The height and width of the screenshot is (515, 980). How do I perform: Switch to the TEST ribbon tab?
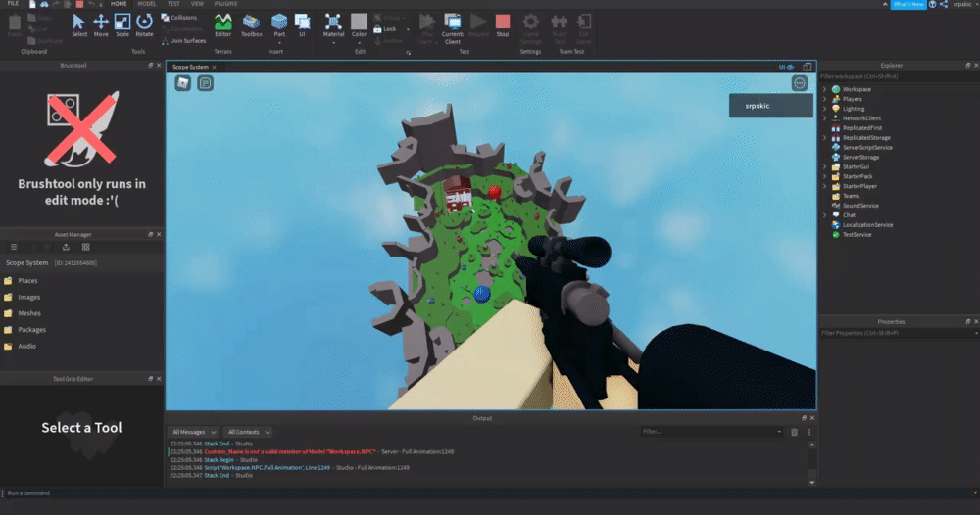(x=173, y=4)
